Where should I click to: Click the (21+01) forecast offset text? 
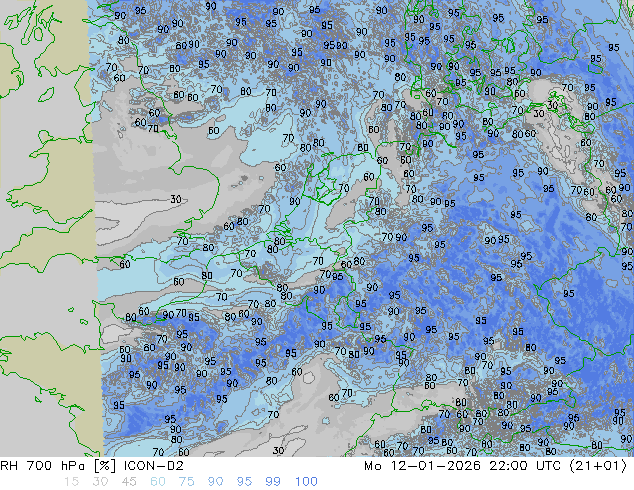(x=599, y=466)
